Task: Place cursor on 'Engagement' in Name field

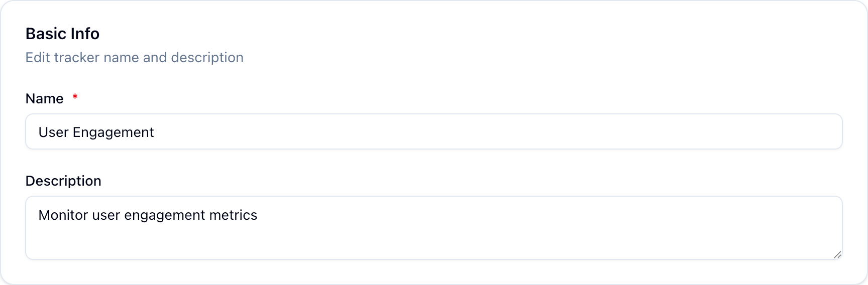Action: click(x=113, y=132)
